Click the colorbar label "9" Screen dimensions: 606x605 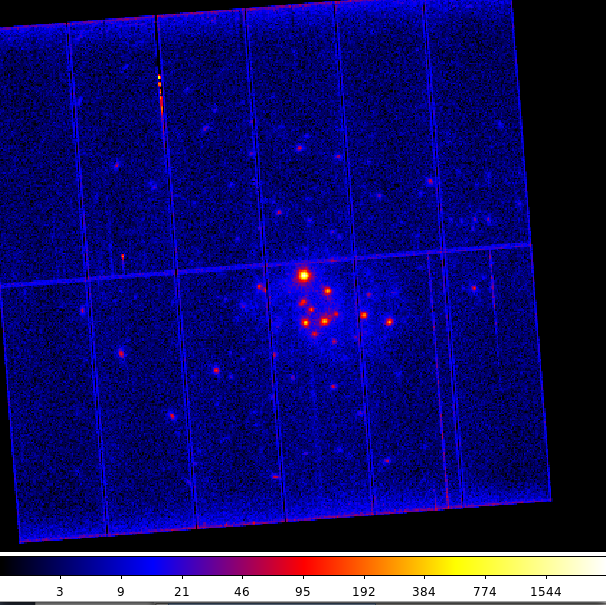[121, 592]
